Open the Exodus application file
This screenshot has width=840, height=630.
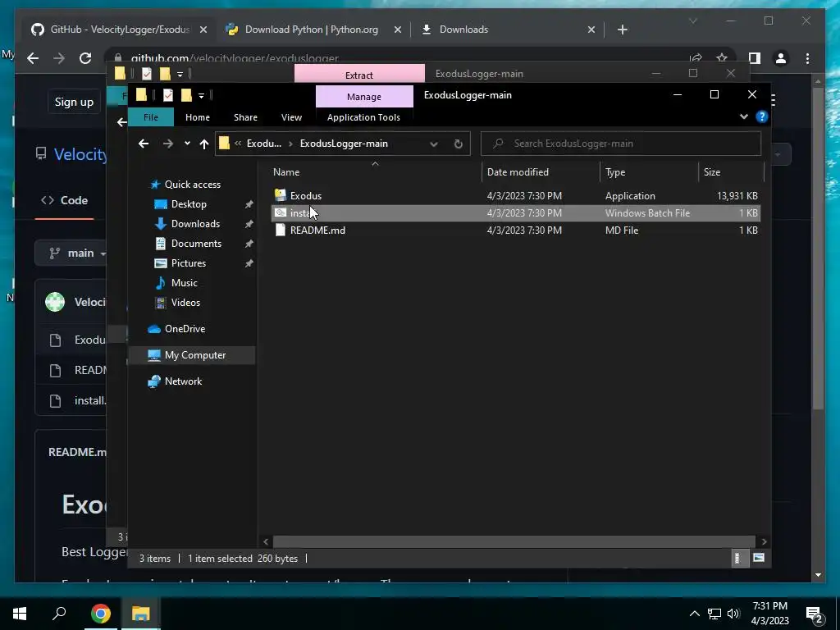(305, 196)
